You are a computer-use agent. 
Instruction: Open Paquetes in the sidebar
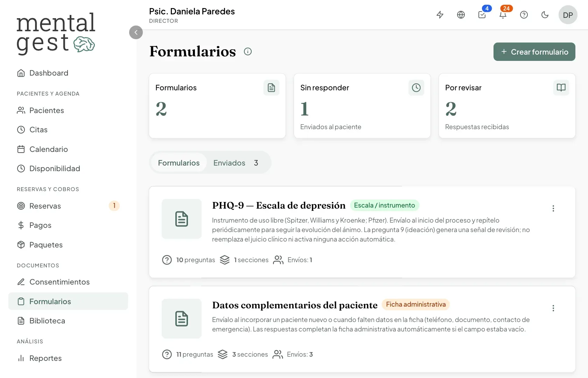[68, 245]
